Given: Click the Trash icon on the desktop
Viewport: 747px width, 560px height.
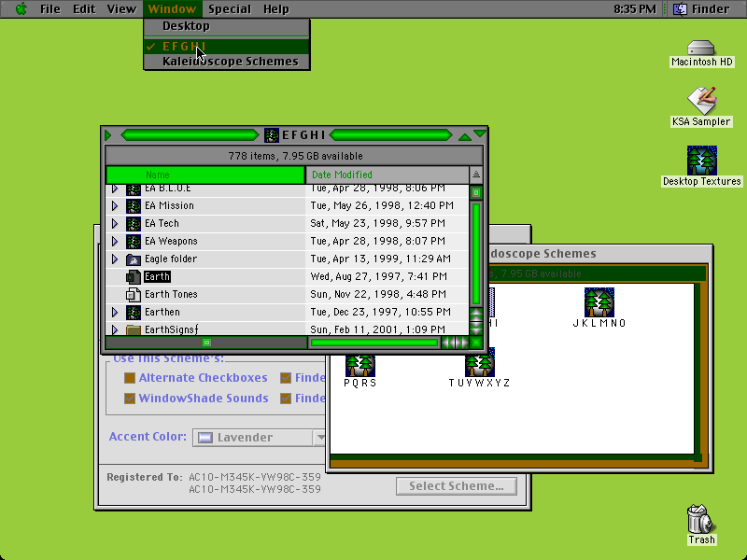Looking at the screenshot, I should tap(701, 519).
